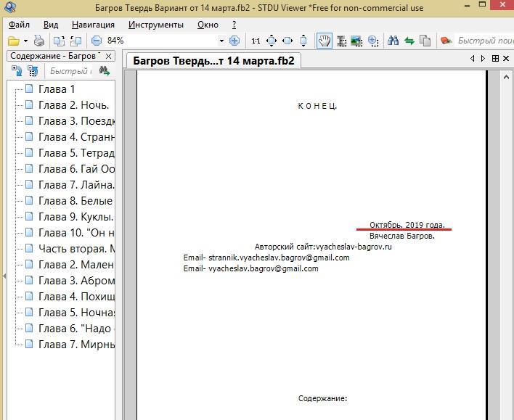The image size is (514, 420).
Task: Switch to the Багров Твердь document tab
Action: tap(213, 60)
